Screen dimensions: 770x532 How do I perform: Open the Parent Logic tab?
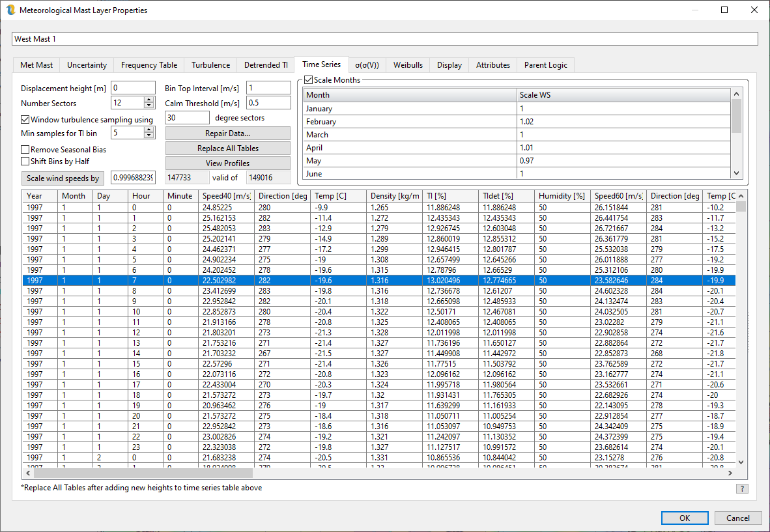pos(545,65)
